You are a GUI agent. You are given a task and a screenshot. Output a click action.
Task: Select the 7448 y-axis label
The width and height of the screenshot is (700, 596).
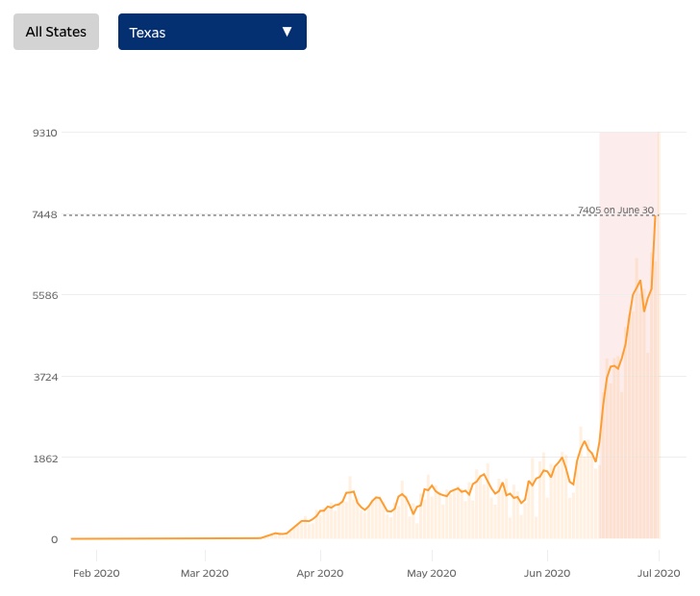[x=44, y=214]
